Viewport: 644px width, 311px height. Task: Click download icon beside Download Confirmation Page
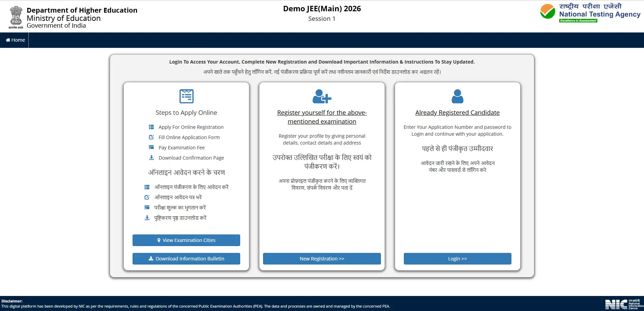(x=151, y=158)
